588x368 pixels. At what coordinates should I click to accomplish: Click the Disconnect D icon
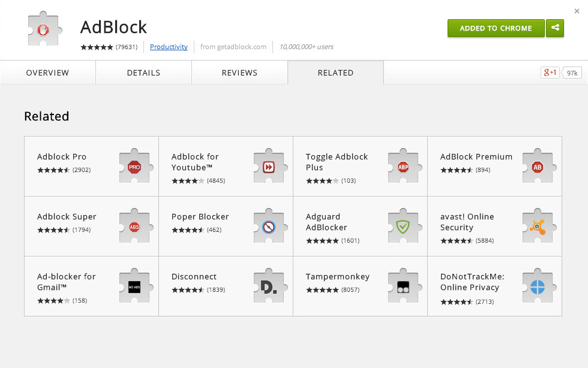(271, 286)
